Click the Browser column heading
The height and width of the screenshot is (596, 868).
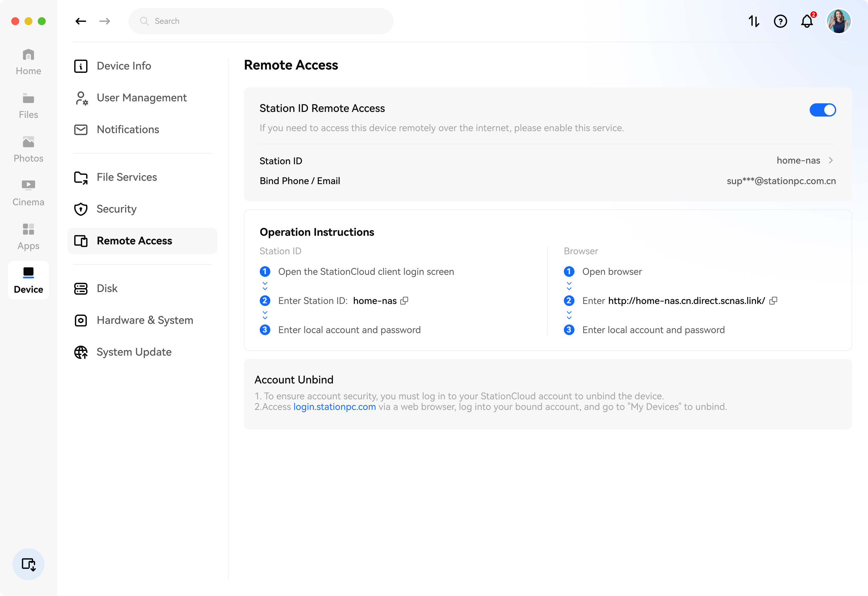(581, 251)
